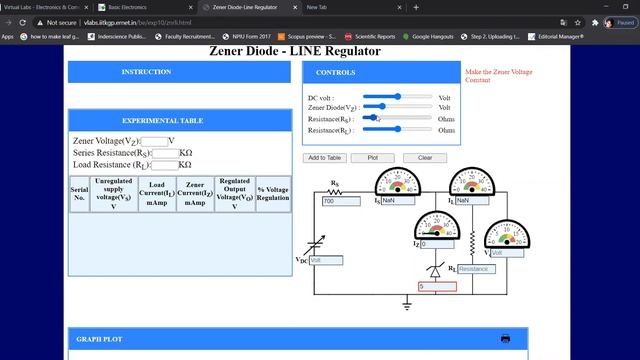Click the Iz ammeter gauge

click(x=437, y=225)
